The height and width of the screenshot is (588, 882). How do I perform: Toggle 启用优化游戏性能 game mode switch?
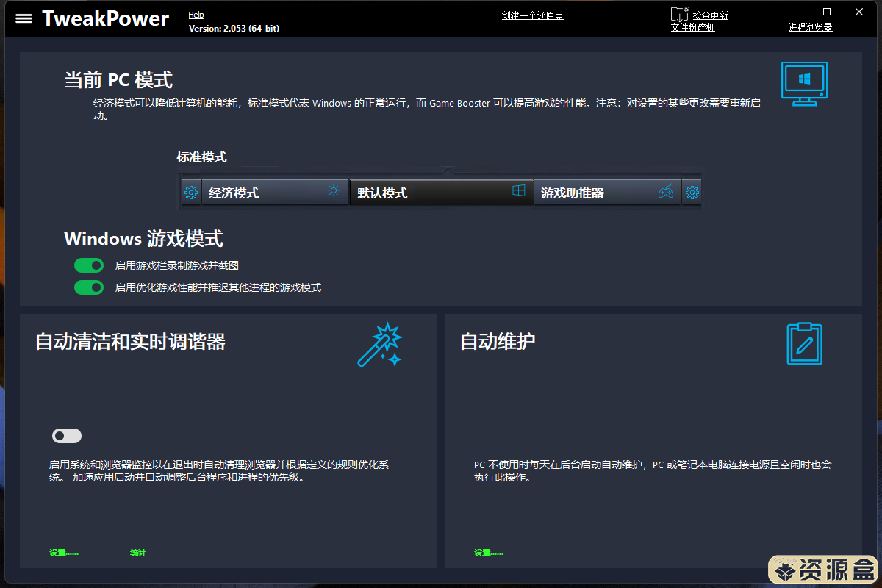(89, 287)
